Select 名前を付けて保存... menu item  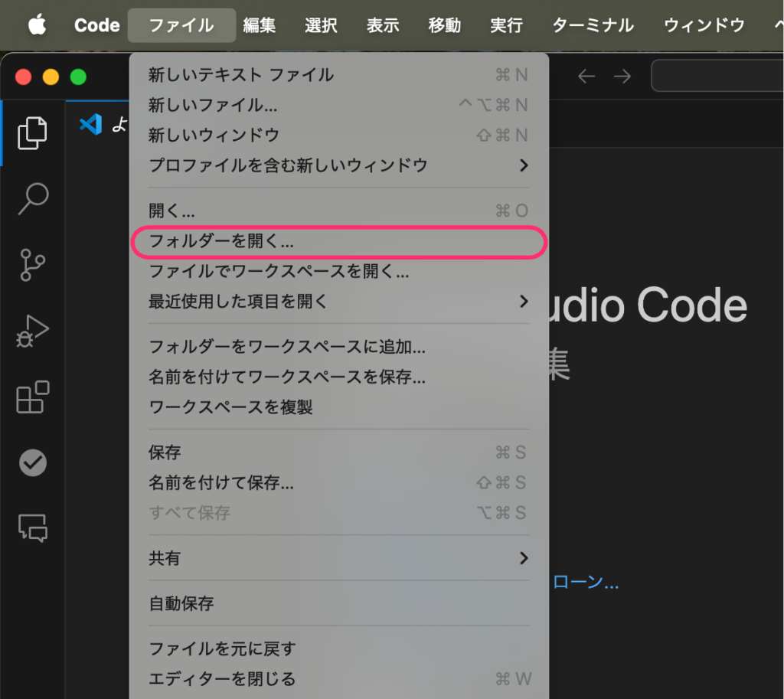tap(221, 483)
